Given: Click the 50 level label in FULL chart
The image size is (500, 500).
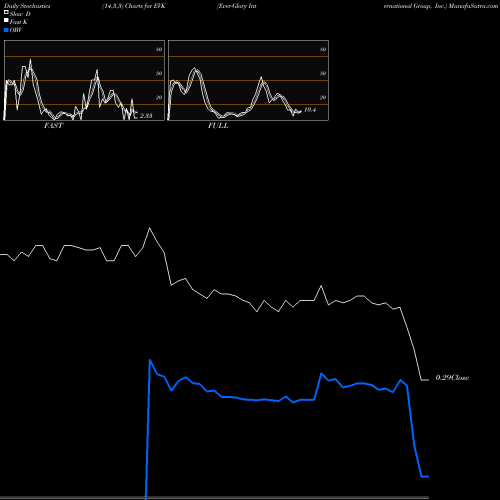Looking at the screenshot, I should coord(323,73).
